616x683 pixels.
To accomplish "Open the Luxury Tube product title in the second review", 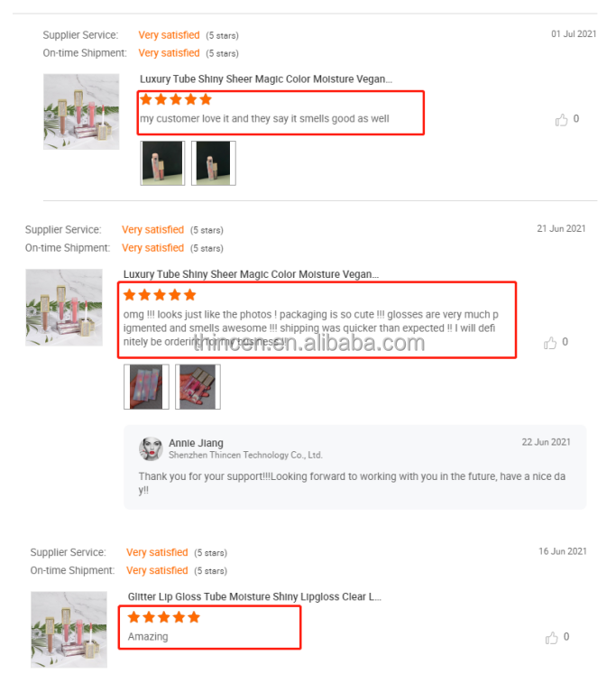I will click(x=251, y=274).
